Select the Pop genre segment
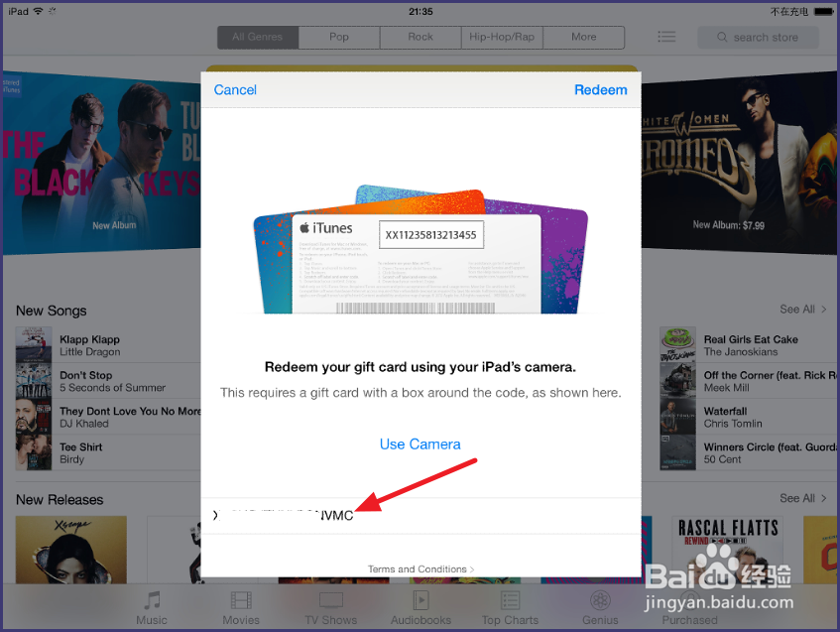 [x=339, y=37]
